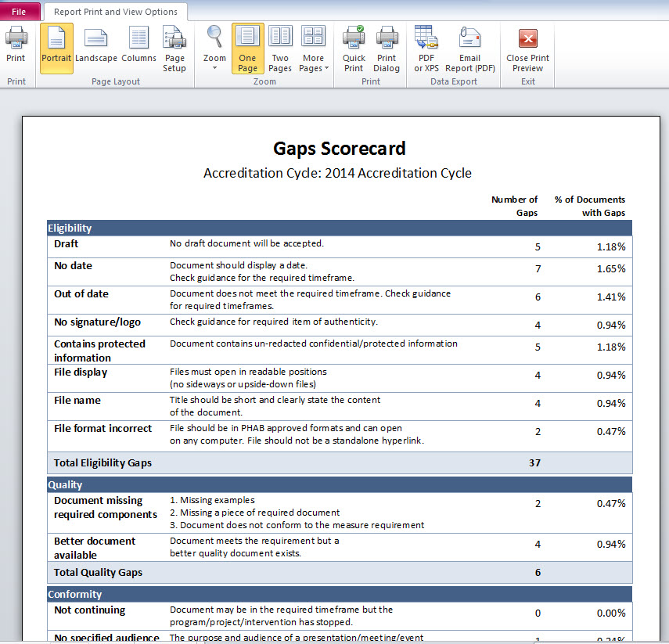Show Two Pages view
The height and width of the screenshot is (644, 669).
tap(280, 49)
